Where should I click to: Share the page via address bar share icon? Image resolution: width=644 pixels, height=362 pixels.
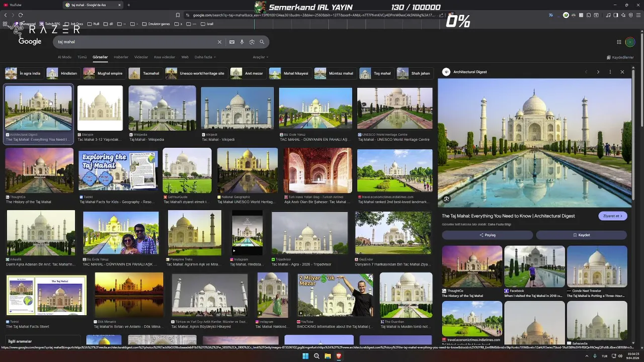pyautogui.click(x=441, y=15)
